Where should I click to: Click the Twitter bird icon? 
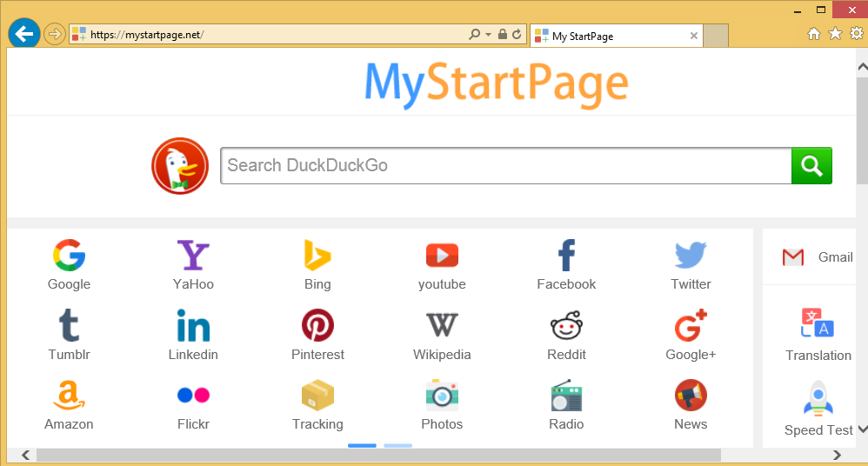(x=691, y=256)
